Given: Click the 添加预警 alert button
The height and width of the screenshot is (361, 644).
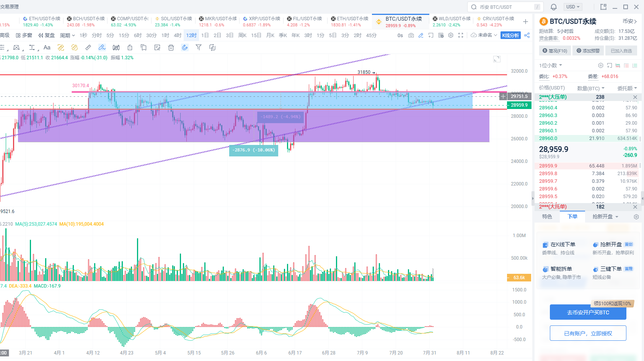Looking at the screenshot, I should coord(588,51).
